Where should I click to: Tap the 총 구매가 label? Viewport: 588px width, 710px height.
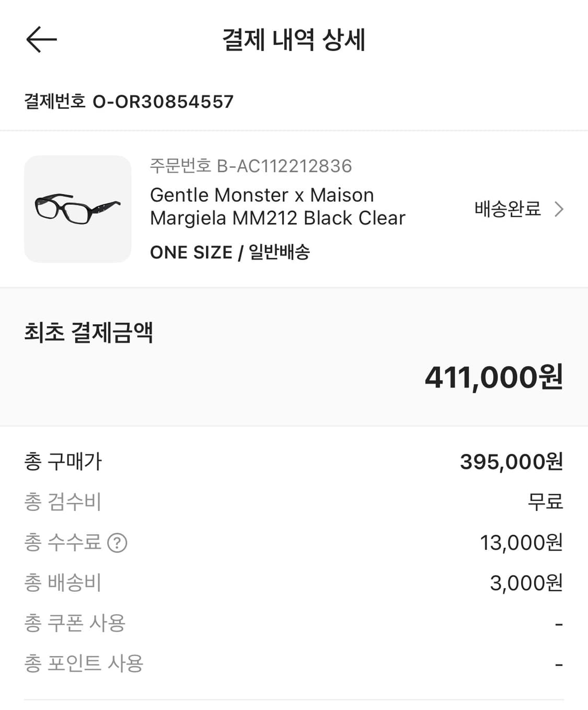[x=63, y=462]
